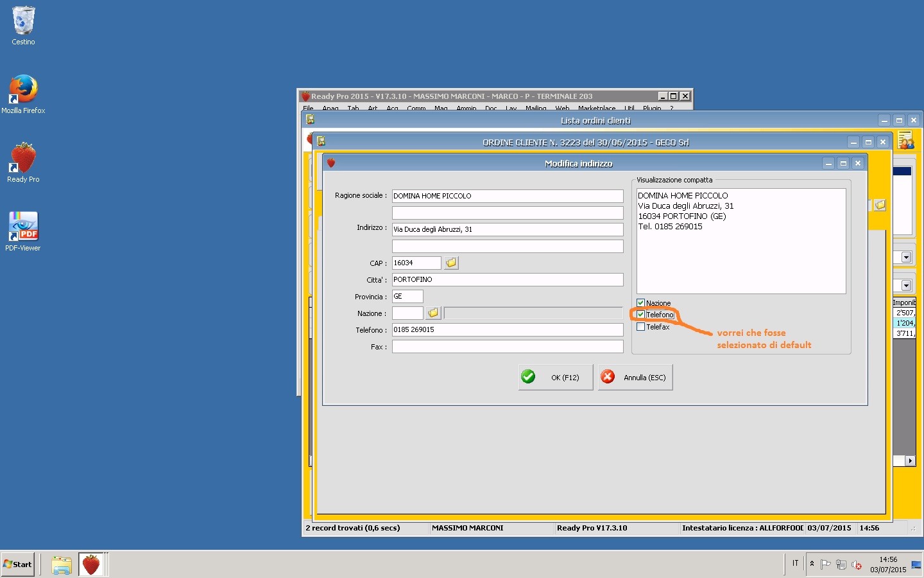Click the Ready Pro 2015 main window title icon

click(x=305, y=96)
